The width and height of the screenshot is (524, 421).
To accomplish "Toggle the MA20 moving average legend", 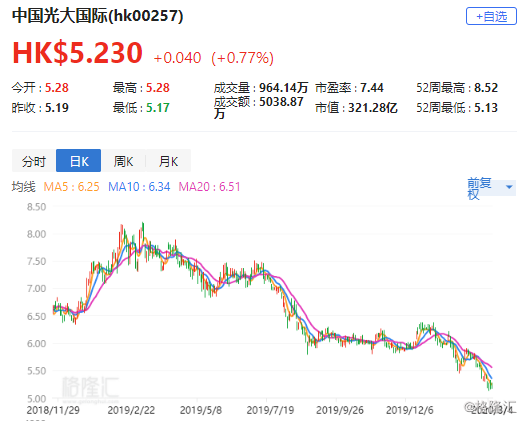I will (209, 186).
